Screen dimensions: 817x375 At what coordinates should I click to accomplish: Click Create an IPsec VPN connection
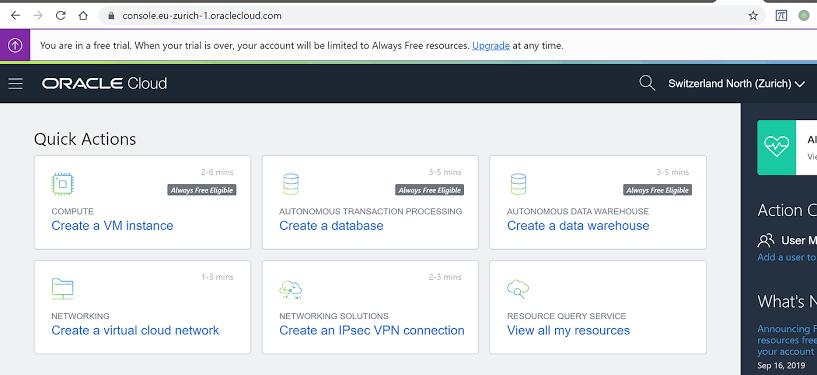372,330
